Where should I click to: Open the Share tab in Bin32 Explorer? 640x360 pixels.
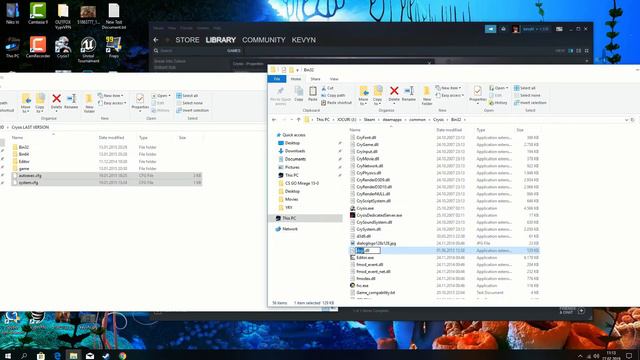[x=315, y=79]
